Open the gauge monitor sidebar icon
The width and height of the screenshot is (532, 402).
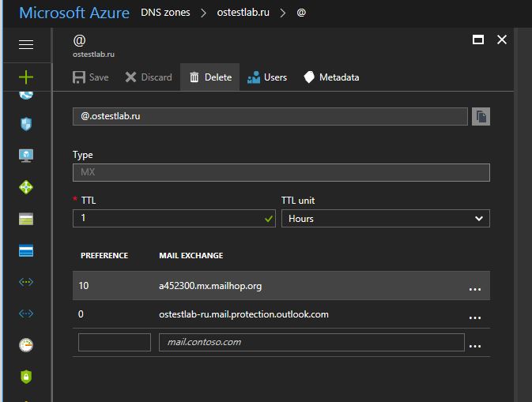(x=26, y=345)
